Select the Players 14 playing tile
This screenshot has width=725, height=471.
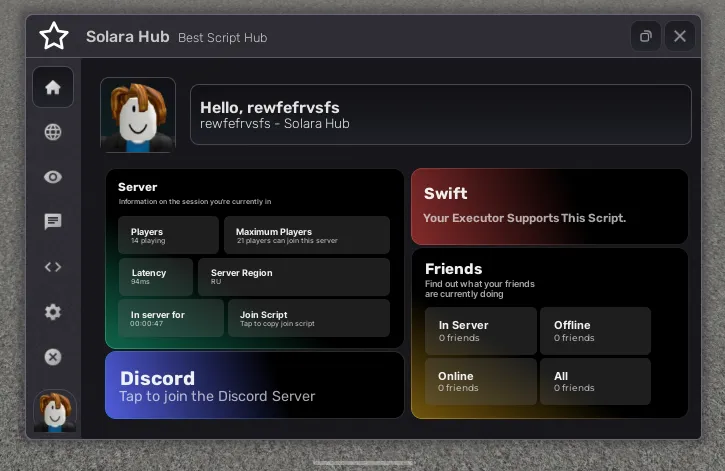168,235
